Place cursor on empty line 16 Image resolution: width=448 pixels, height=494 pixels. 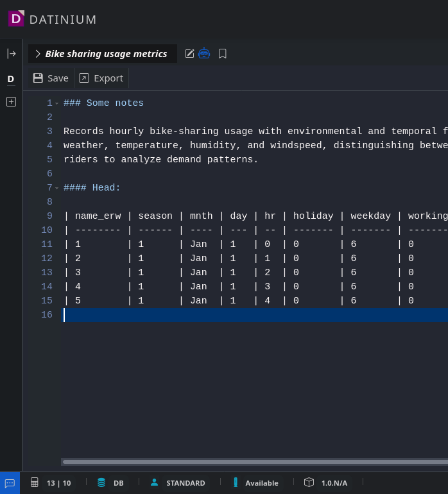tap(193, 315)
